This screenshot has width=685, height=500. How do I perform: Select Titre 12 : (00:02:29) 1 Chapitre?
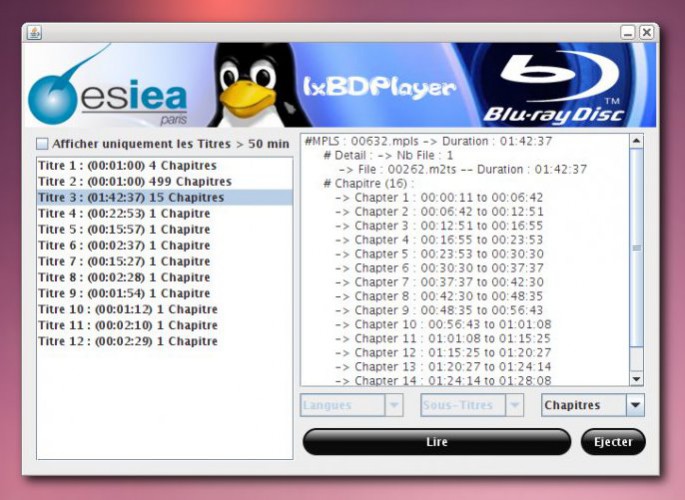tap(165, 341)
